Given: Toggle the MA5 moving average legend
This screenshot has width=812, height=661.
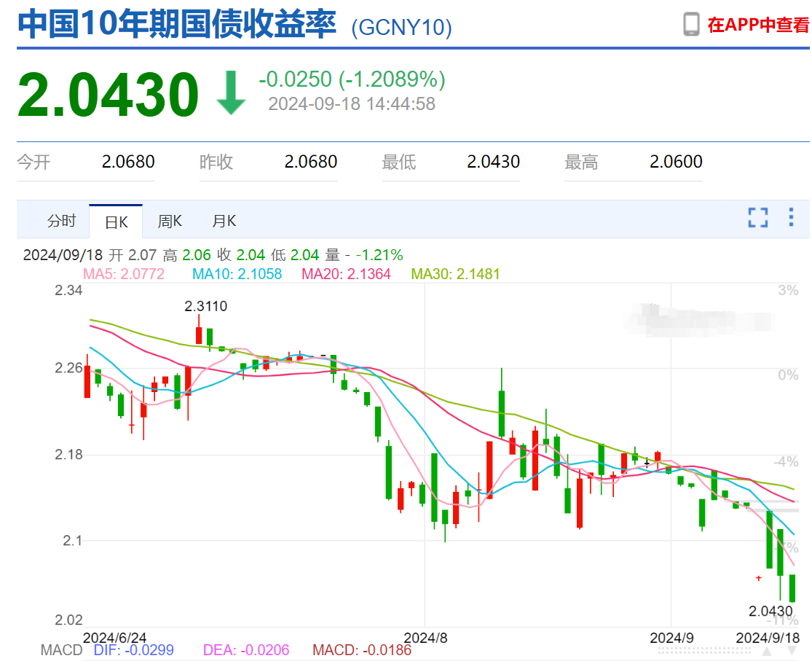Looking at the screenshot, I should [x=124, y=274].
